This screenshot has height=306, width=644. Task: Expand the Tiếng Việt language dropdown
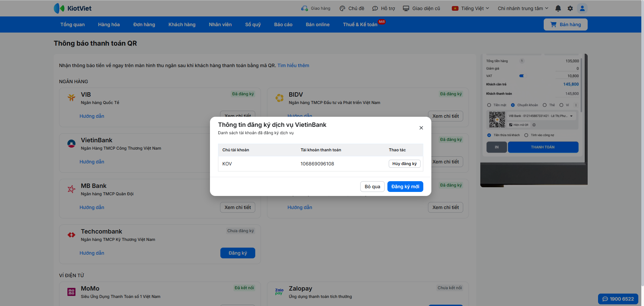pyautogui.click(x=471, y=8)
